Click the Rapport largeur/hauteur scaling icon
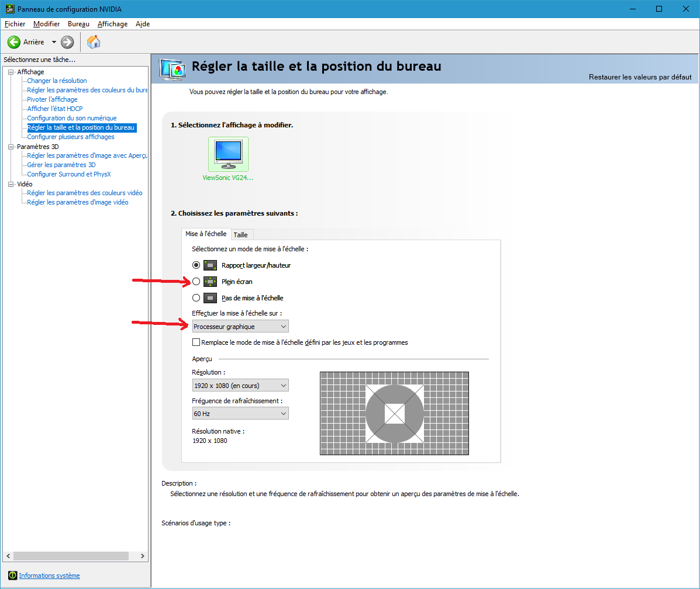Image resolution: width=700 pixels, height=589 pixels. 211,265
